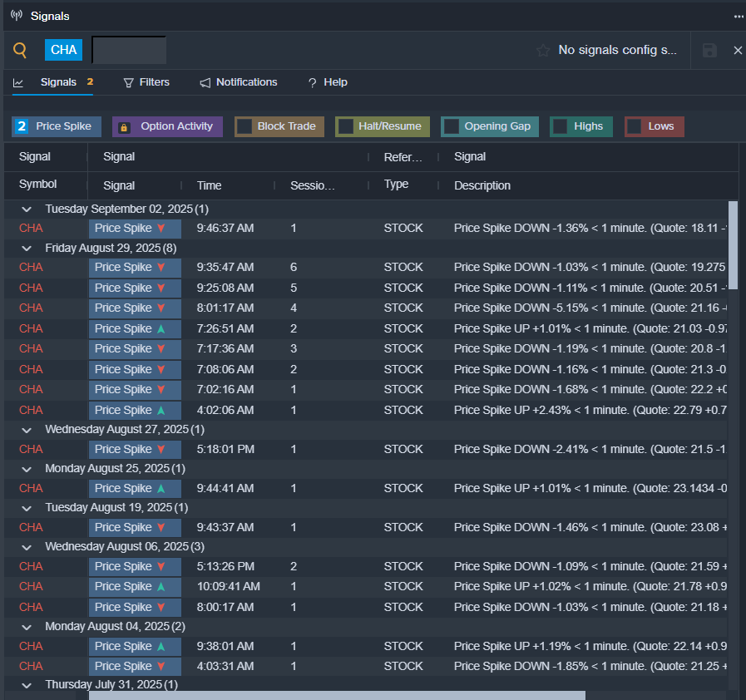Screen dimensions: 746x700
Task: Click the Price Spike DOWN -2.41% description
Action: tap(590, 450)
